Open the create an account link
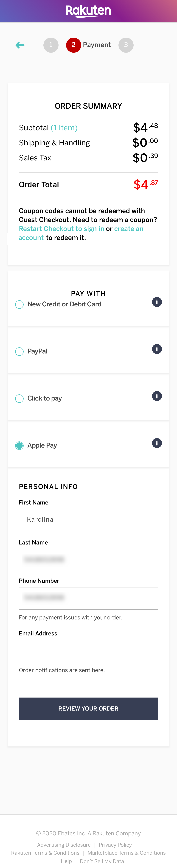The width and height of the screenshot is (177, 868). coord(129,229)
